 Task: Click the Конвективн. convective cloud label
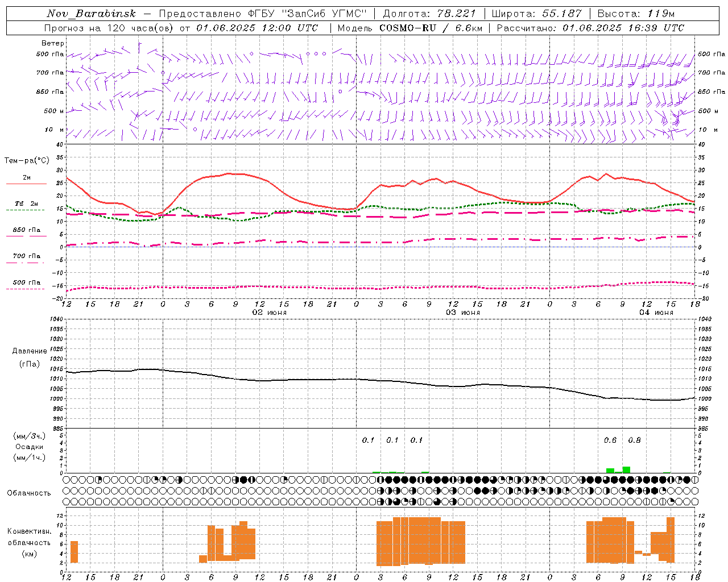[29, 531]
